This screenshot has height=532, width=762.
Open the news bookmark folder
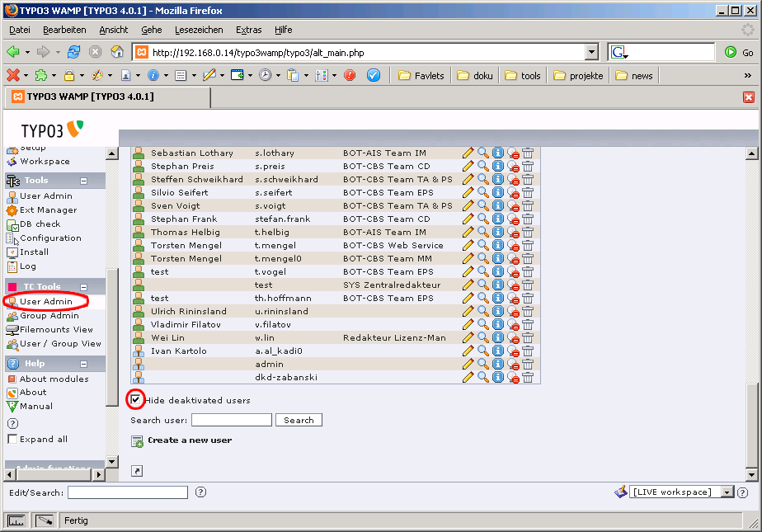pos(635,76)
